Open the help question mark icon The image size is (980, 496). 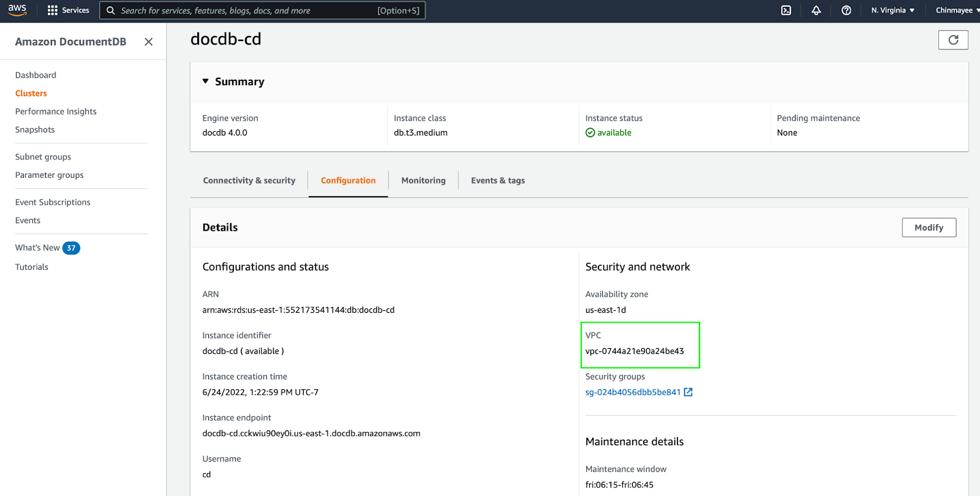[x=846, y=10]
